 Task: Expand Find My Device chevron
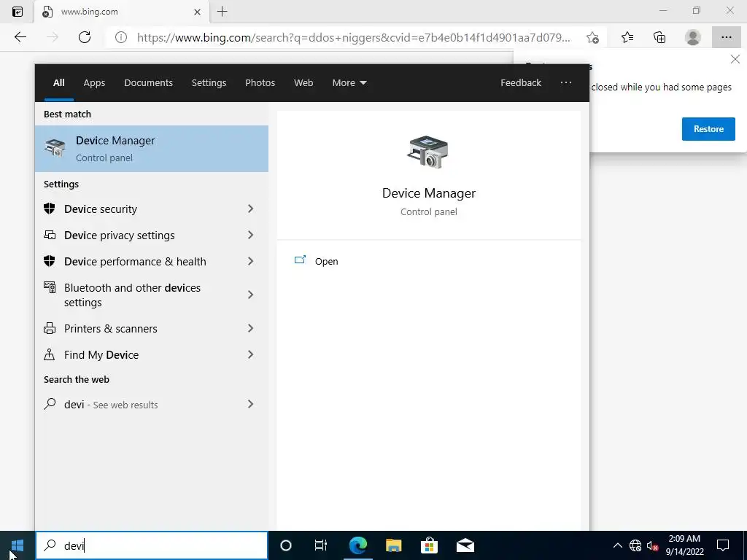click(251, 354)
